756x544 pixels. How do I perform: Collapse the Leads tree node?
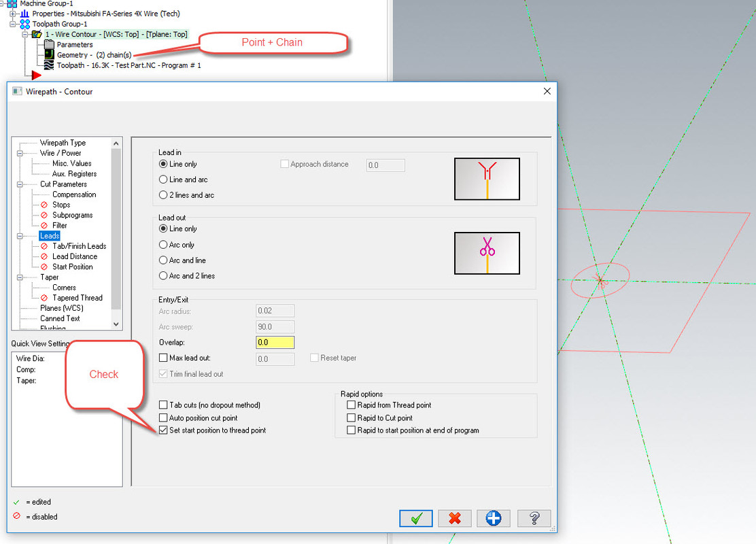20,236
